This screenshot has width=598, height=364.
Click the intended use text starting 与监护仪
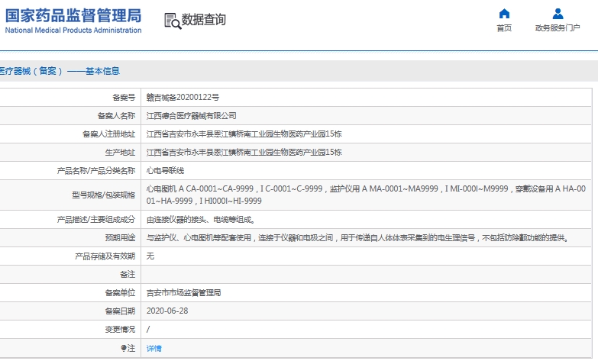[x=357, y=238]
